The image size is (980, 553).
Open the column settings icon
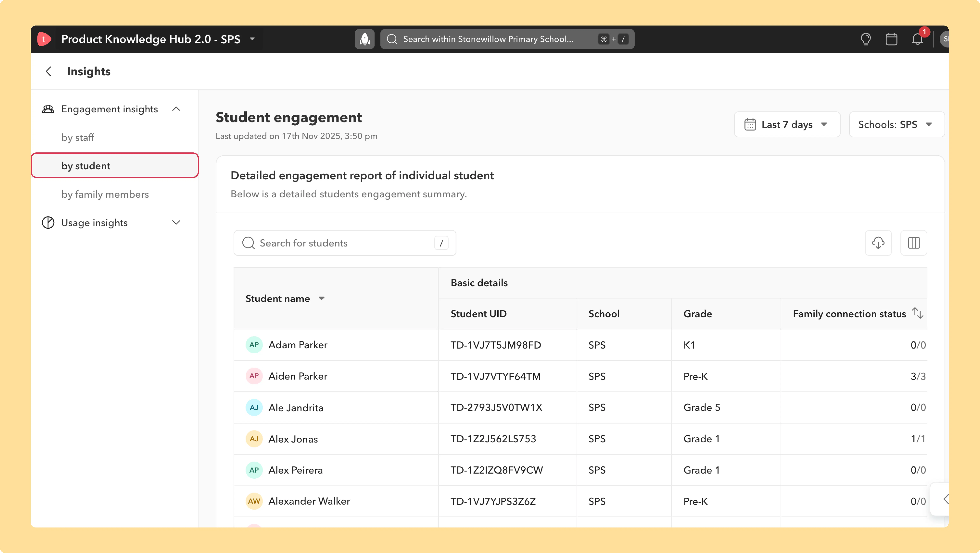click(x=914, y=243)
